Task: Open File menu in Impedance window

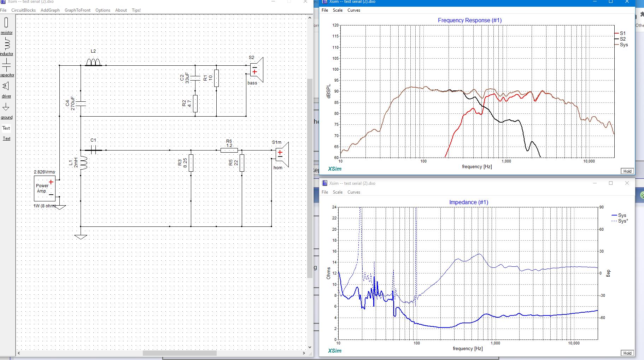Action: (325, 192)
